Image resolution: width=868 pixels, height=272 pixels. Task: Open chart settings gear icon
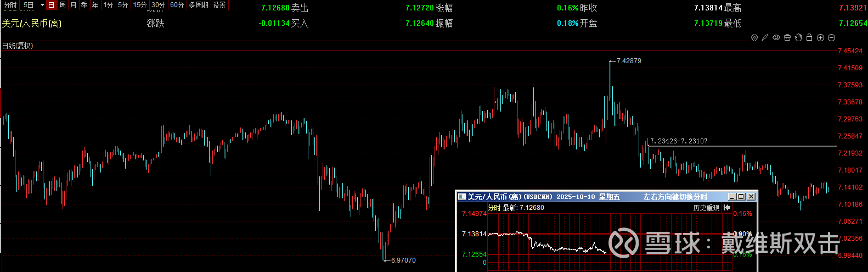click(x=754, y=37)
